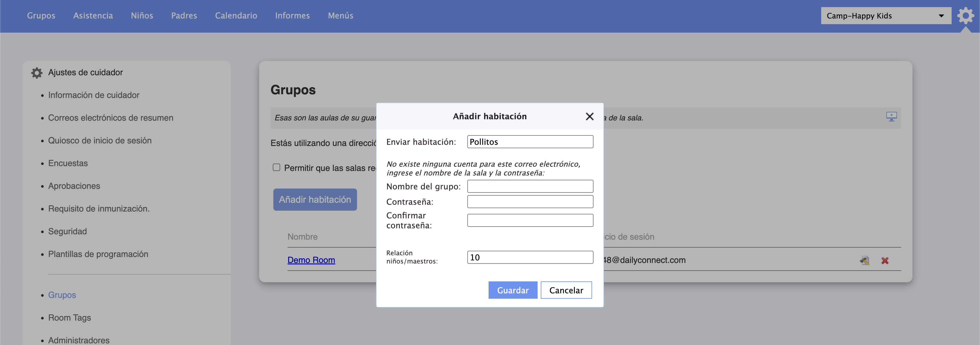Viewport: 980px width, 345px height.
Task: Select Seguridad in settings sidebar
Action: [67, 231]
